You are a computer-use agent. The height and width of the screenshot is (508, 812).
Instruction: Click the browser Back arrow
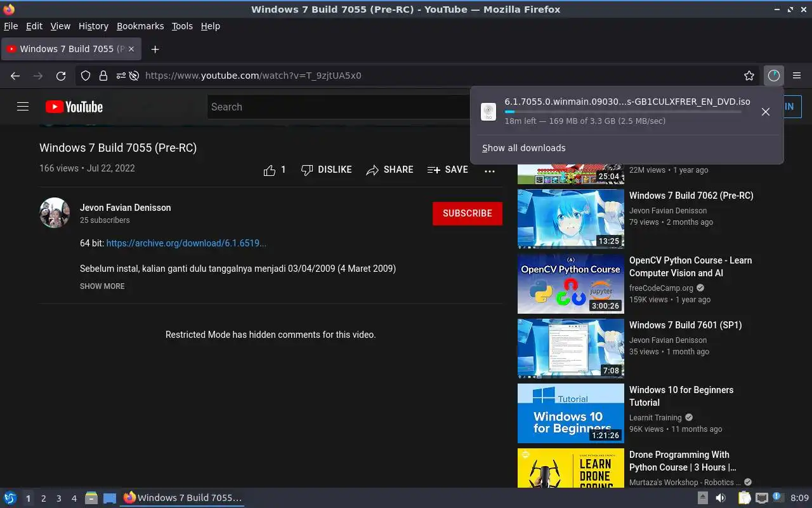pyautogui.click(x=15, y=76)
